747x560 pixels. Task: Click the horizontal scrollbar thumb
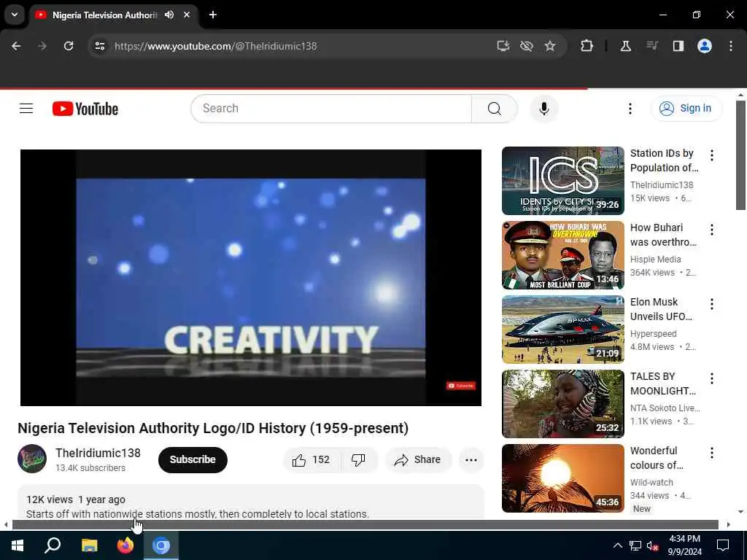coord(365,525)
